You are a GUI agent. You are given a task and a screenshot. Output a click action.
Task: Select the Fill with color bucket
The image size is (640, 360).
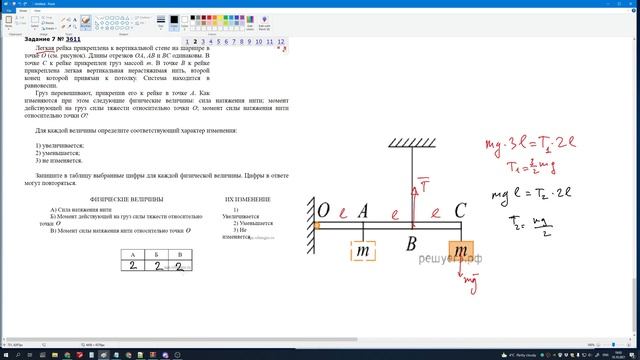tap(69, 20)
